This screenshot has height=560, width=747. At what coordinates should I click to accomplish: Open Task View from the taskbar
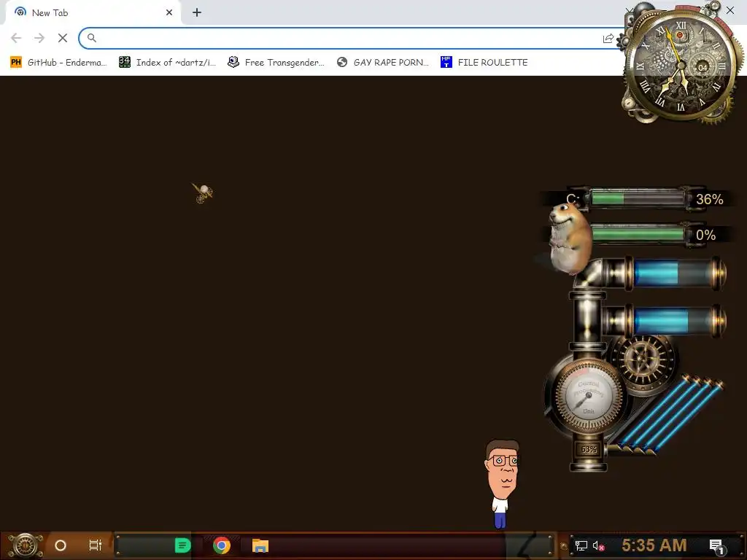tap(96, 545)
